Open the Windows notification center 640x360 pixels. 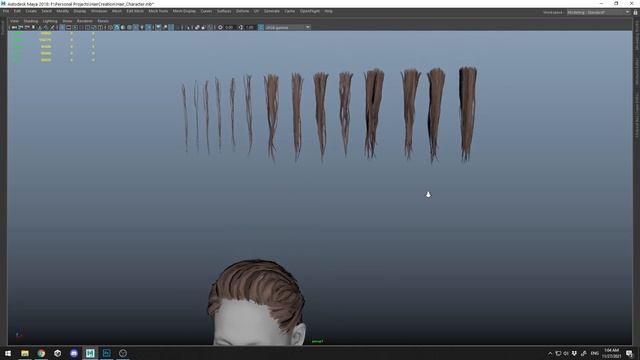629,353
